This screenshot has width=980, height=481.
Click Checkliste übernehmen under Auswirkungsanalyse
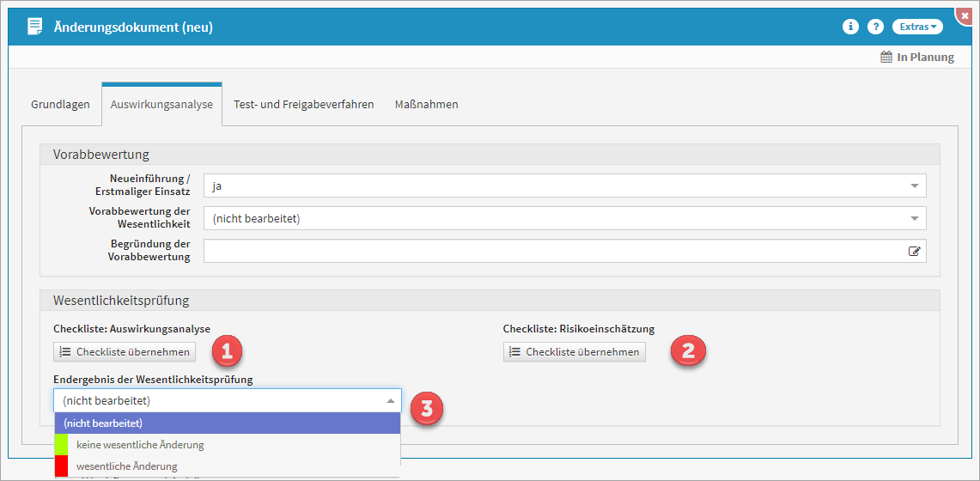click(124, 352)
